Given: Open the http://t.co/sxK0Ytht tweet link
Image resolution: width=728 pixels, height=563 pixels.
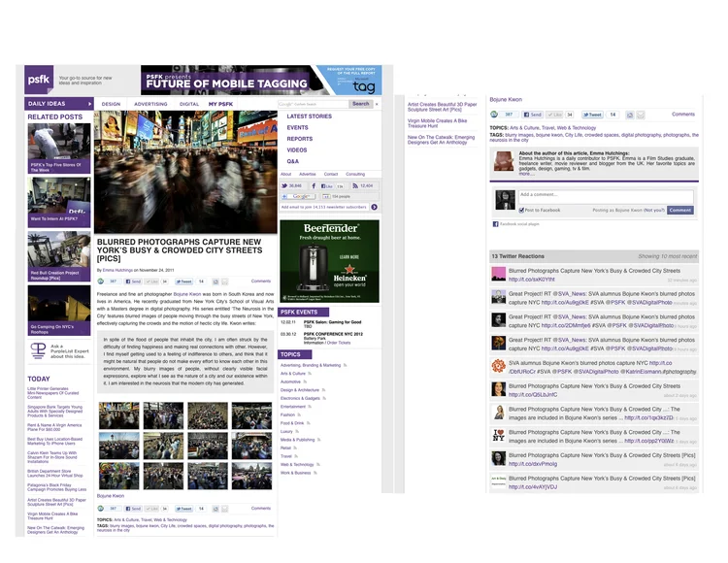Looking at the screenshot, I should point(532,280).
